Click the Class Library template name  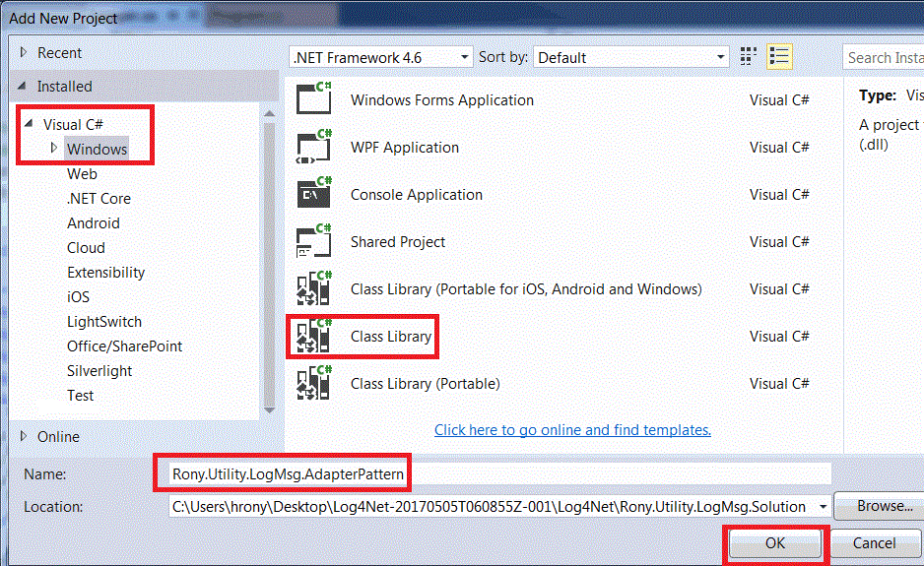pyautogui.click(x=391, y=337)
